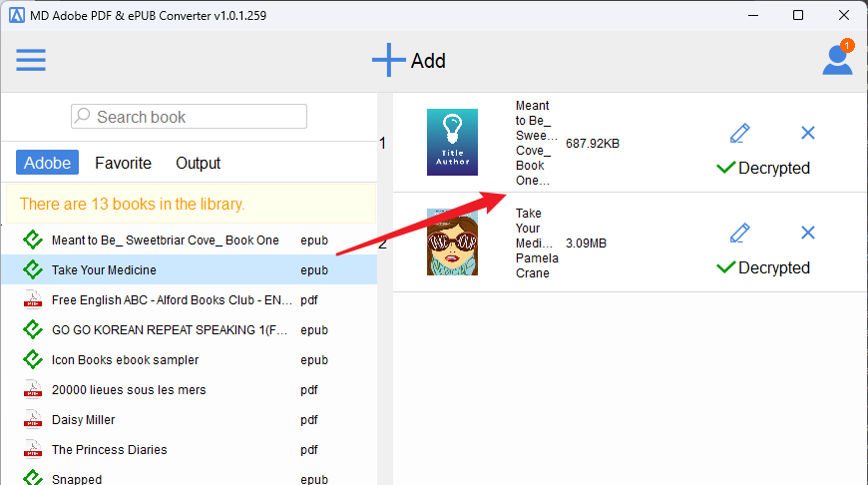Edit metadata of Take Your Medicine

[x=739, y=233]
